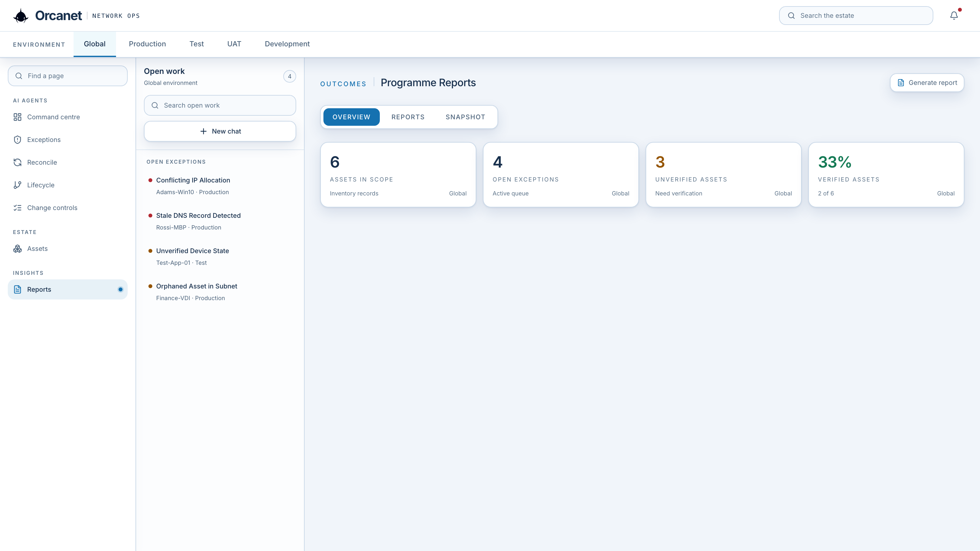This screenshot has height=551, width=980.
Task: Open the notifications bell
Action: [954, 16]
